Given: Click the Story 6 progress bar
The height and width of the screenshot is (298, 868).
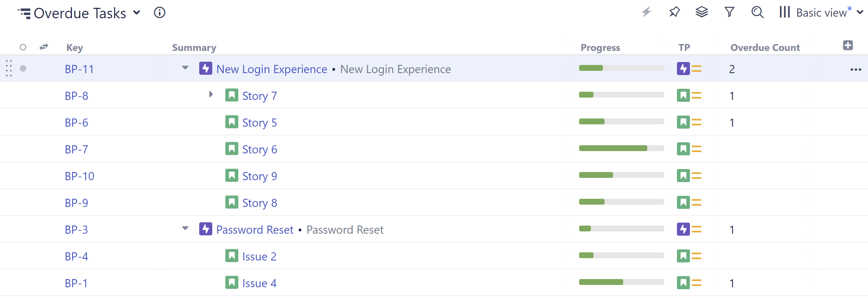Looking at the screenshot, I should click(621, 148).
